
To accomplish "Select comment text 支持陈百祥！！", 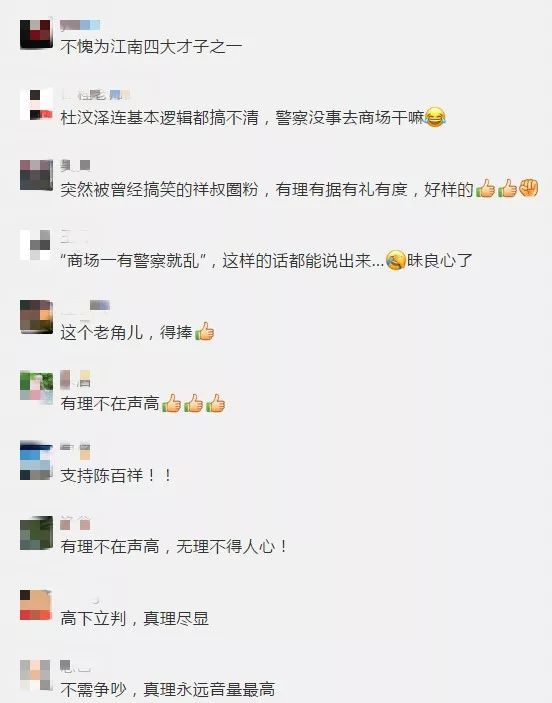I will [116, 475].
